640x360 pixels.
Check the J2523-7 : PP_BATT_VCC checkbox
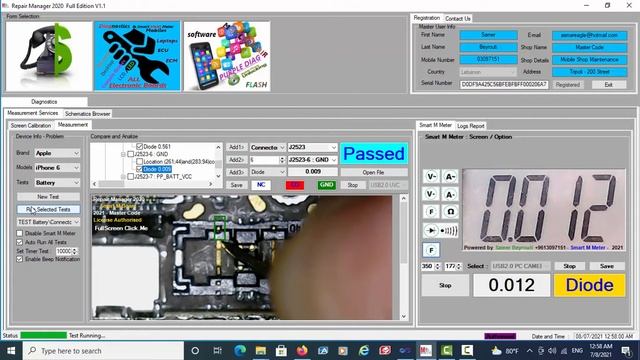click(131, 177)
